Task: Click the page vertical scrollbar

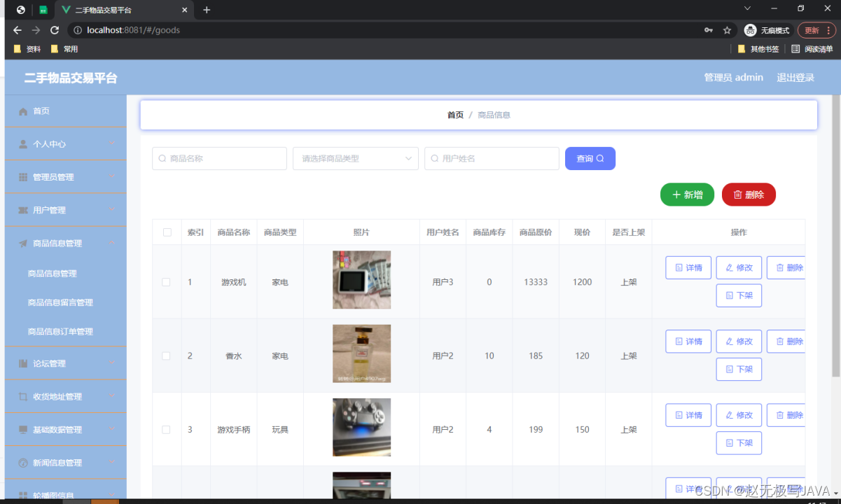Action: (835, 235)
